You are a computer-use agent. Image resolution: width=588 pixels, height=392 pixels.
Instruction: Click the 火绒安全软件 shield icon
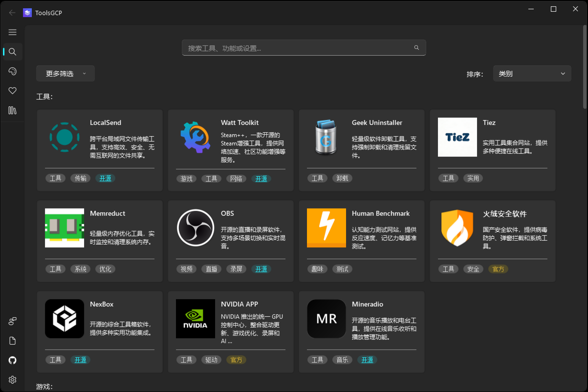457,228
